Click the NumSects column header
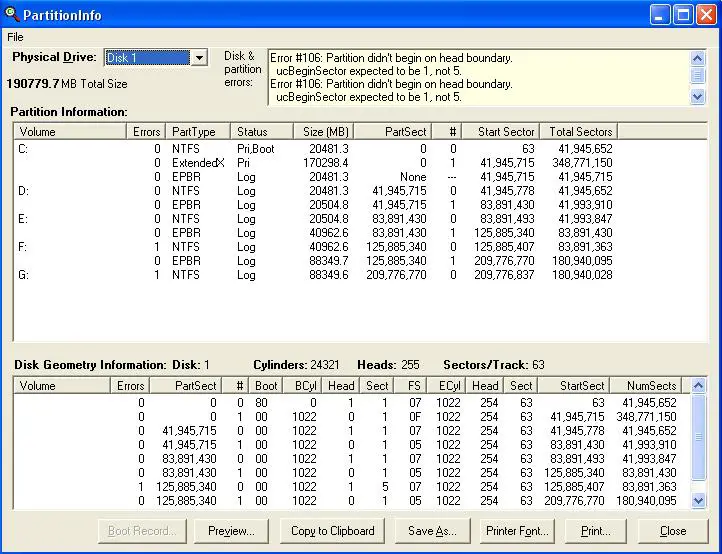The height and width of the screenshot is (554, 722). (646, 385)
